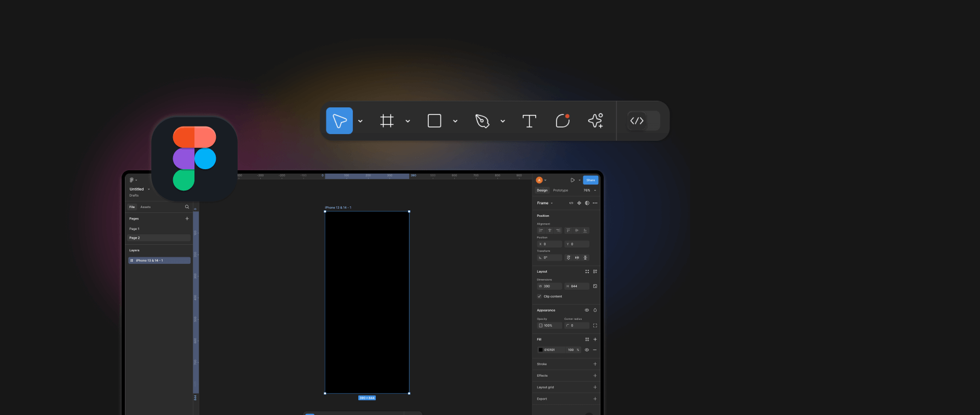
Task: Click the Present play icon
Action: coord(572,180)
